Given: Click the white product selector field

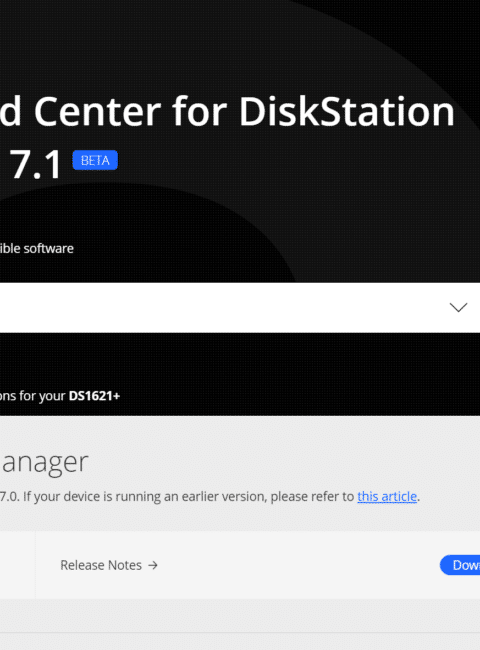Looking at the screenshot, I should (240, 308).
